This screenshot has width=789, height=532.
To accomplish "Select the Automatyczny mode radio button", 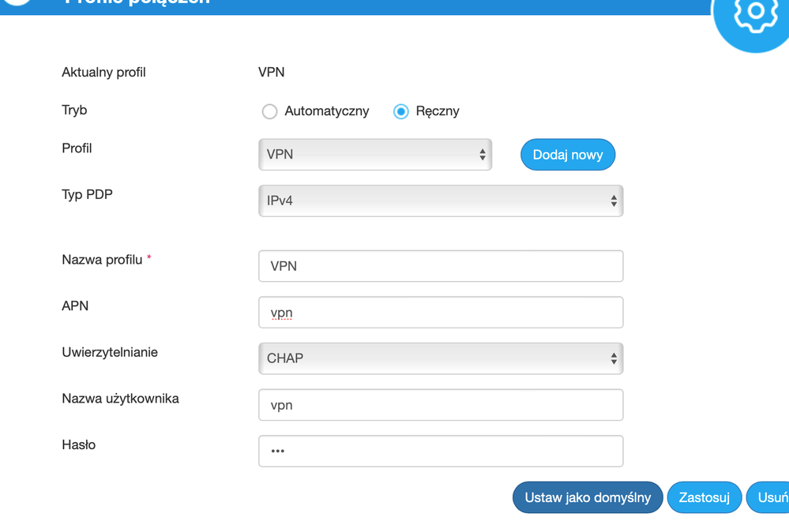I will pyautogui.click(x=270, y=111).
